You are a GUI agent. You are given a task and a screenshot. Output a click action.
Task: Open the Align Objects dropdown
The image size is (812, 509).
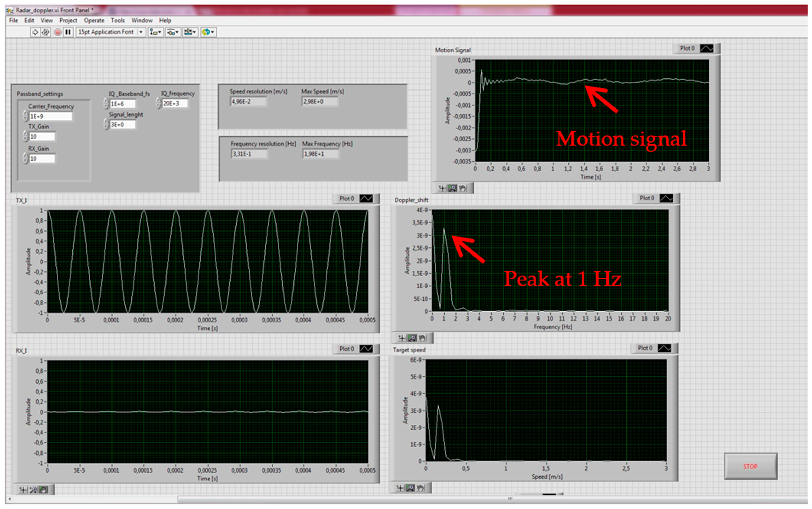click(x=155, y=32)
